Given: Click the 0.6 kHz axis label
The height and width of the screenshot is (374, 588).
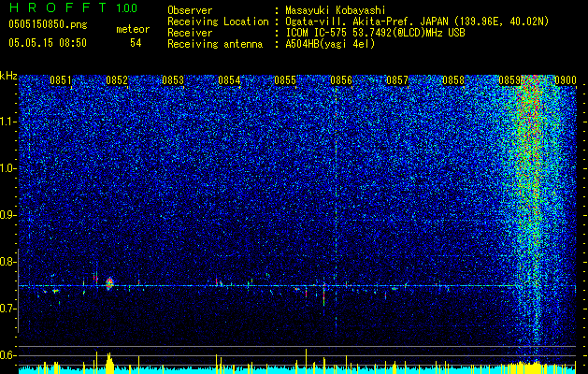Looking at the screenshot, I should pos(8,355).
